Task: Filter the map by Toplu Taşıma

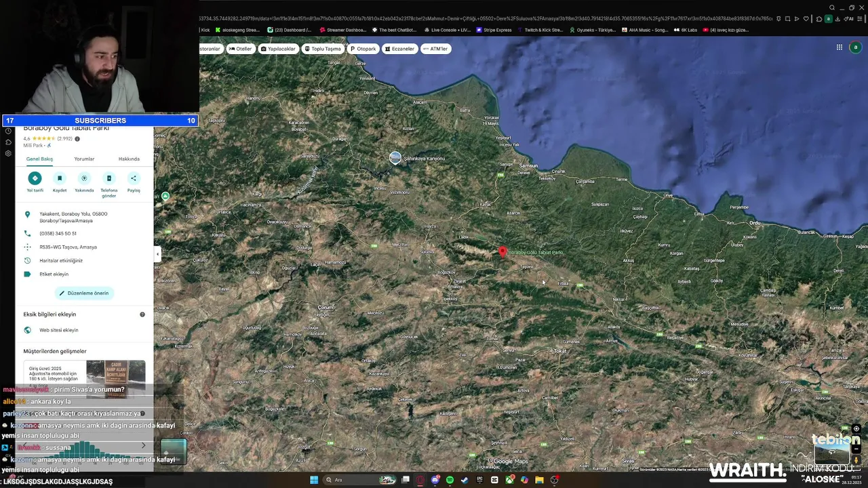Action: point(322,49)
